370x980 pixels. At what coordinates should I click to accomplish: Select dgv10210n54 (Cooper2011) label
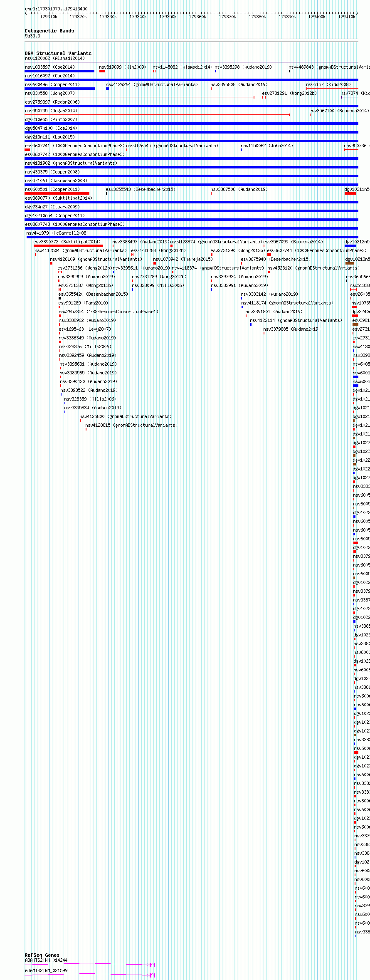point(55,216)
